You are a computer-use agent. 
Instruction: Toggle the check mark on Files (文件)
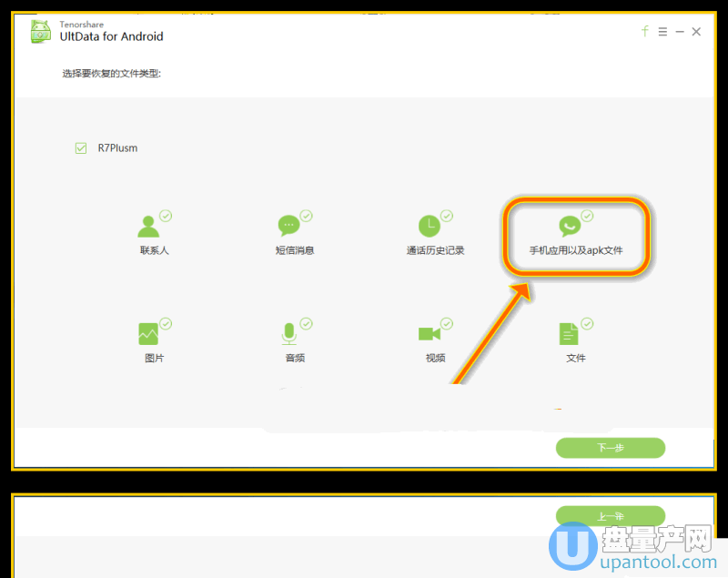[x=588, y=323]
